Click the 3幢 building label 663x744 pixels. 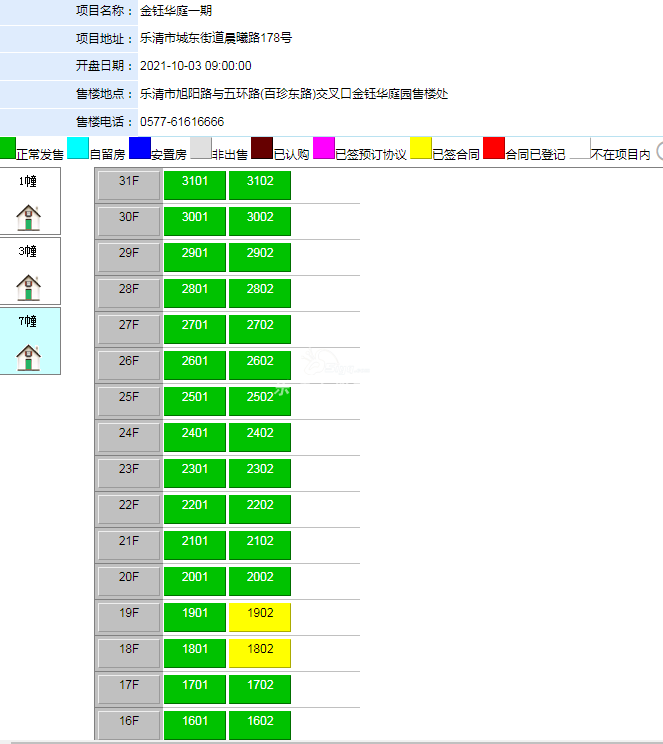pyautogui.click(x=28, y=251)
